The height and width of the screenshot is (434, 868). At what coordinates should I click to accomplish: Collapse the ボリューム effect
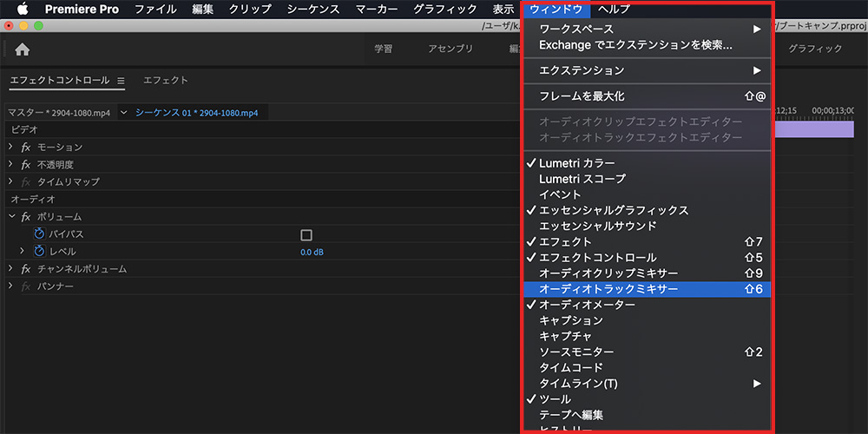point(10,216)
